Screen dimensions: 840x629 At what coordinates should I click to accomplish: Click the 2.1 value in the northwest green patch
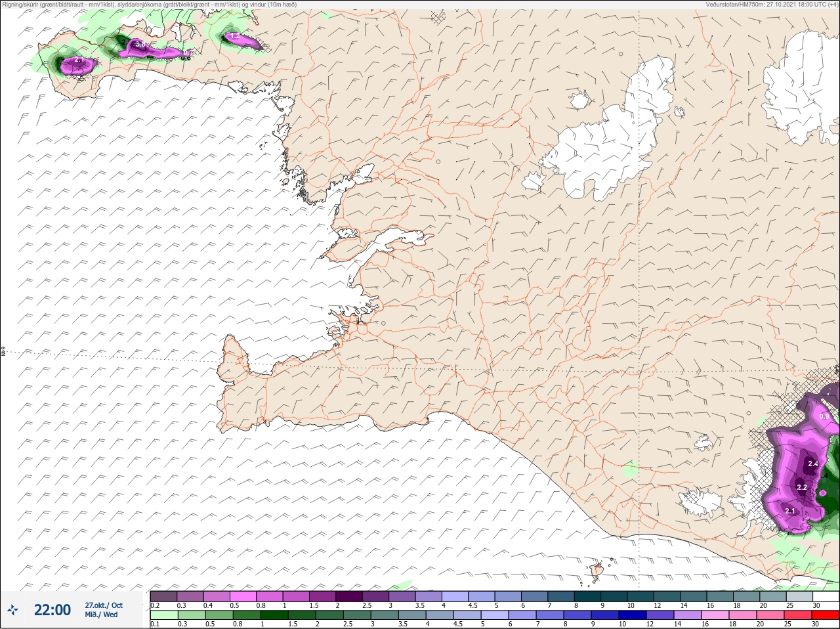pos(79,60)
